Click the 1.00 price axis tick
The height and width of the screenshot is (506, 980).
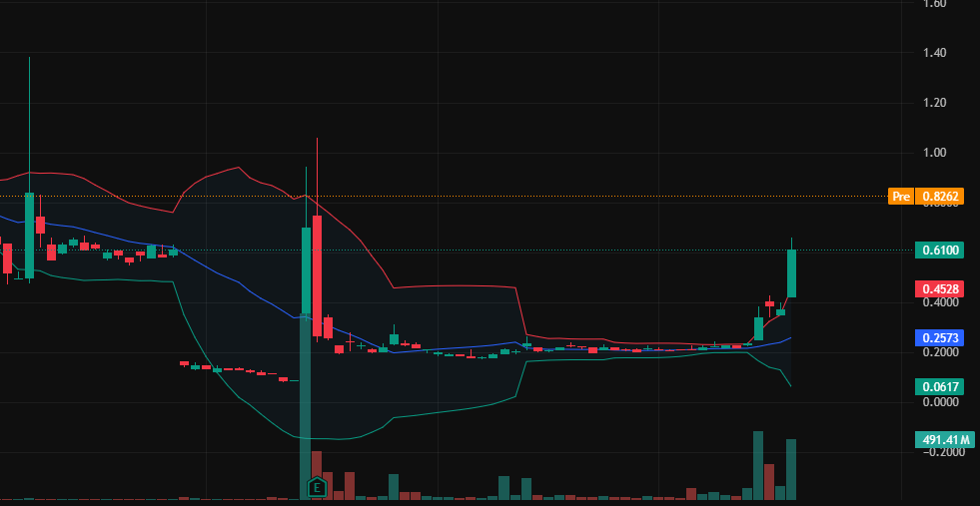tap(934, 153)
